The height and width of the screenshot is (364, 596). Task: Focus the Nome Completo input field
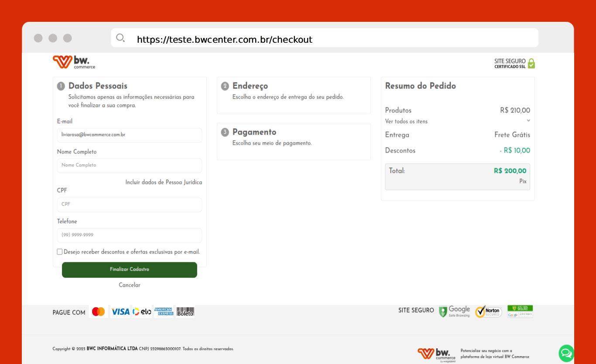click(130, 166)
